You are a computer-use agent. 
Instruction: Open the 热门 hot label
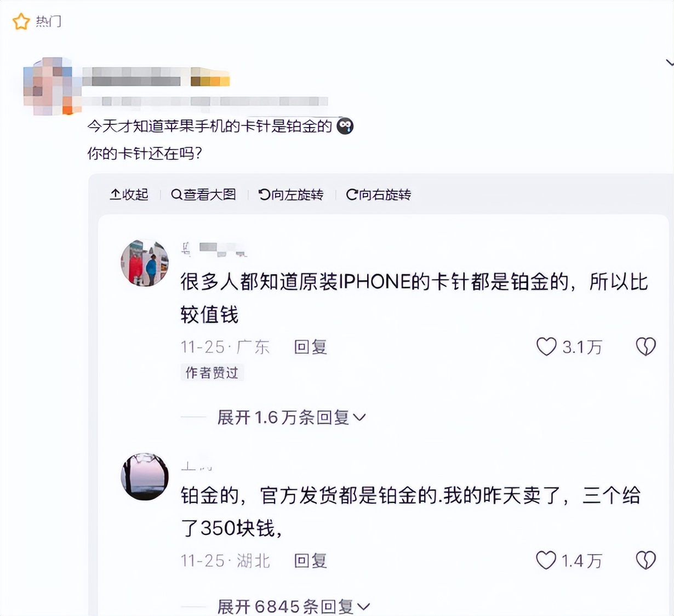(x=49, y=22)
